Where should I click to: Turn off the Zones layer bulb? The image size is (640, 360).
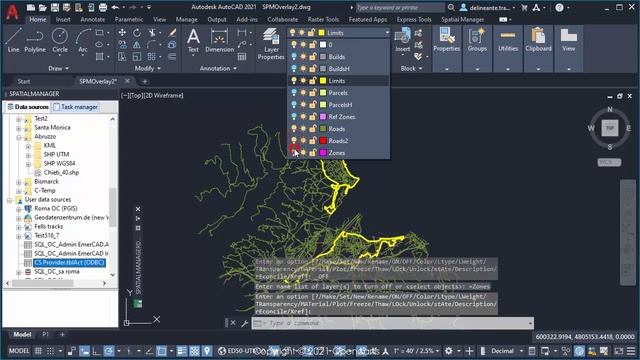[294, 152]
